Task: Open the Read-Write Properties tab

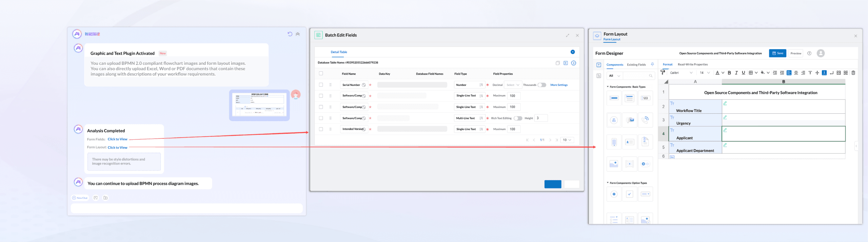Action: [693, 64]
